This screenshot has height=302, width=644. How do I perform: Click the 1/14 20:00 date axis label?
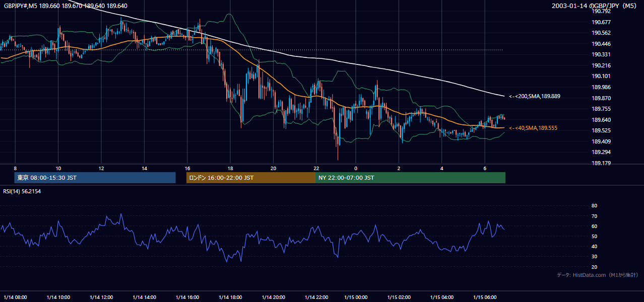coord(273,297)
